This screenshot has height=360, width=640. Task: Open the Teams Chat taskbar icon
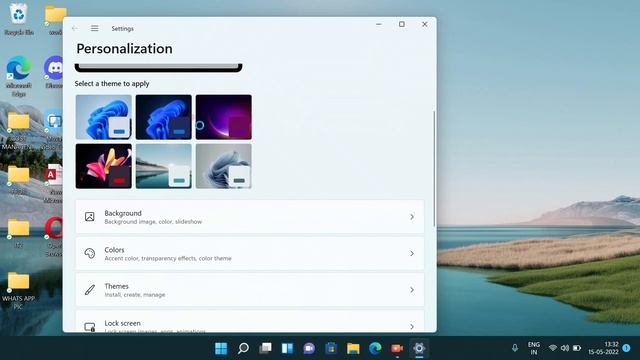coord(309,348)
